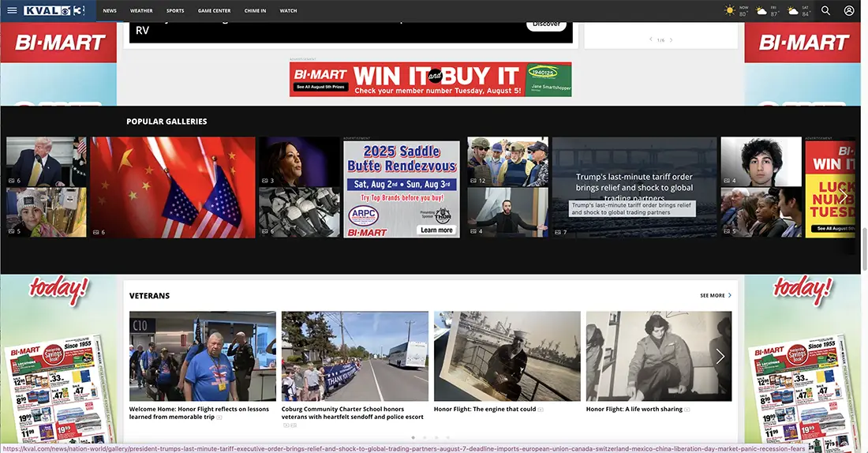Go to next slide in 1/6 pager
The width and height of the screenshot is (868, 453).
coord(671,40)
